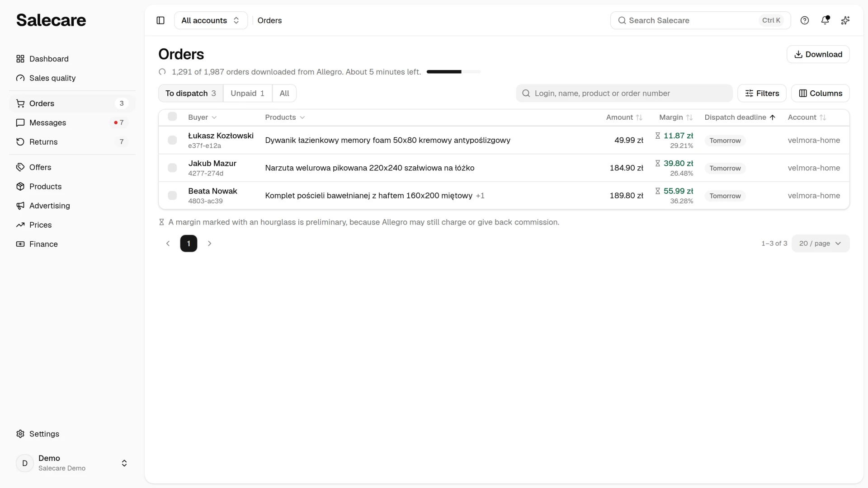868x488 pixels.
Task: Expand Products column header menu
Action: [285, 117]
